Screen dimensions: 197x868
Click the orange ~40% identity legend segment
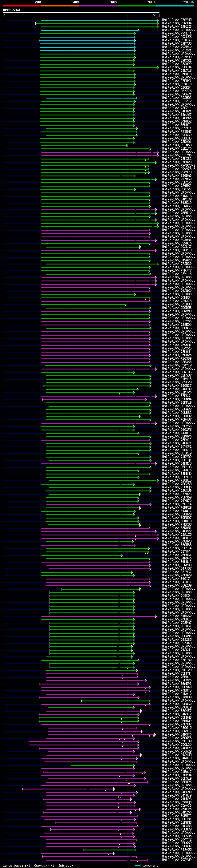click(60, 6)
